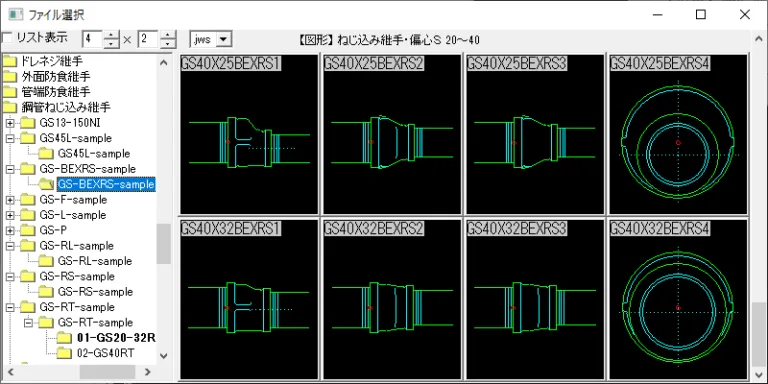This screenshot has width=768, height=384.
Task: Collapse the GS-RS-sample parent folder
Action: (10, 277)
